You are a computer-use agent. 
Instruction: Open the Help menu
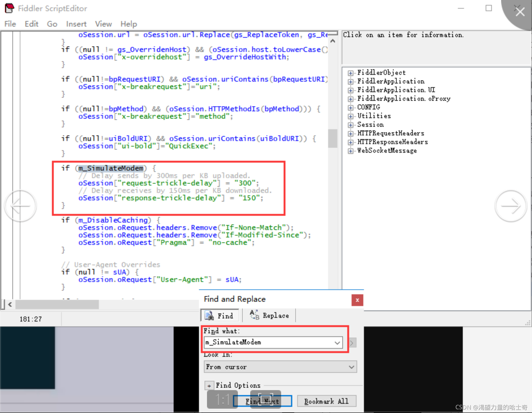coord(129,24)
